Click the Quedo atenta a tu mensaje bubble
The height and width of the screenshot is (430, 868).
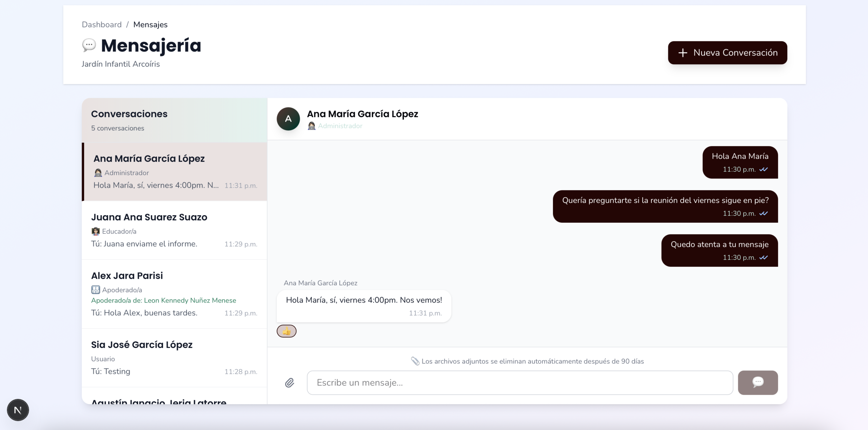[719, 250]
